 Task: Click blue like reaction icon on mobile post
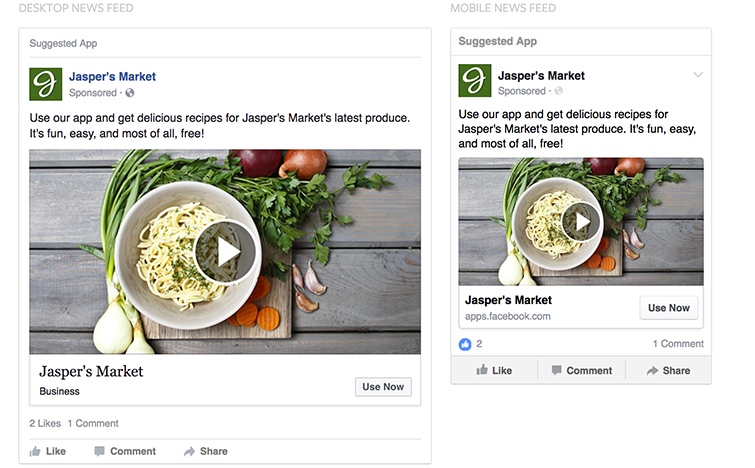point(465,343)
